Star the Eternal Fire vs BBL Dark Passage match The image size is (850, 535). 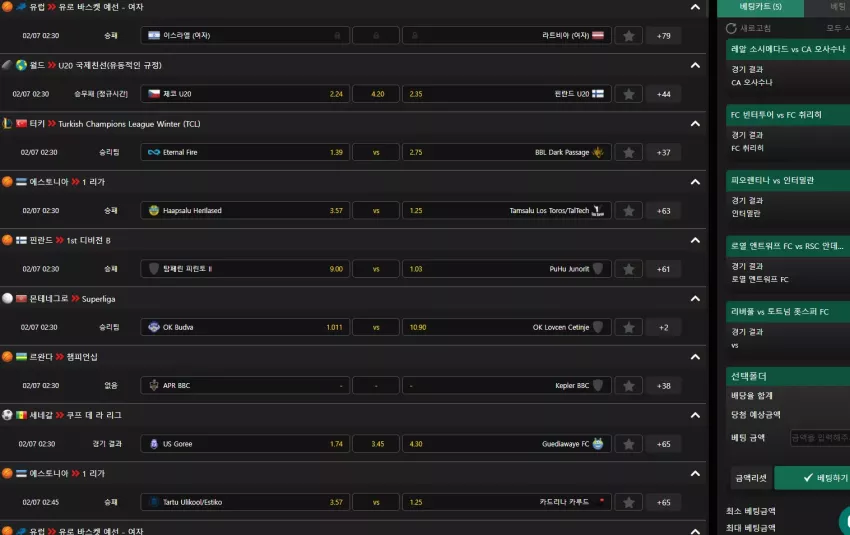coord(628,152)
